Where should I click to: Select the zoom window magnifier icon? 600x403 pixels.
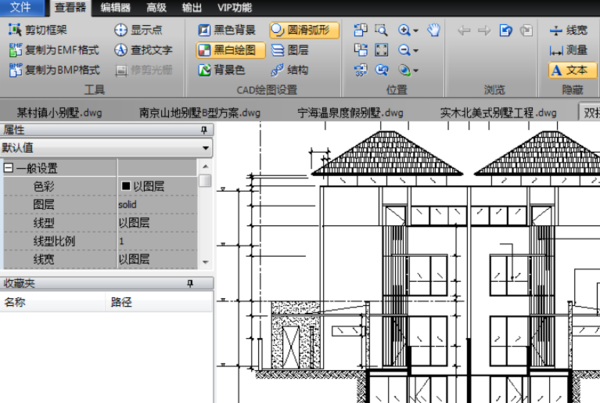382,30
